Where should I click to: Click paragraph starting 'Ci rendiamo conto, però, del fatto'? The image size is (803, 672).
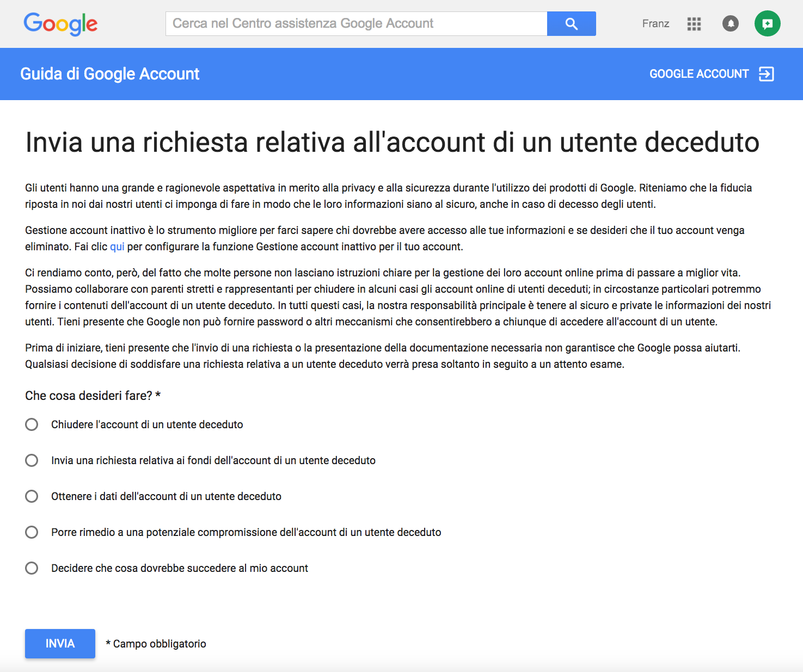[x=398, y=297]
